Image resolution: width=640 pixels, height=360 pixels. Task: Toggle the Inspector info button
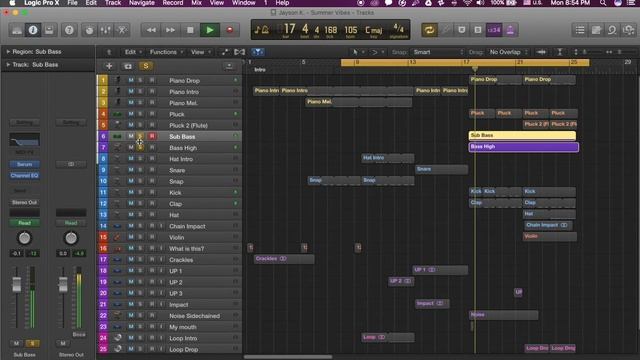(33, 30)
